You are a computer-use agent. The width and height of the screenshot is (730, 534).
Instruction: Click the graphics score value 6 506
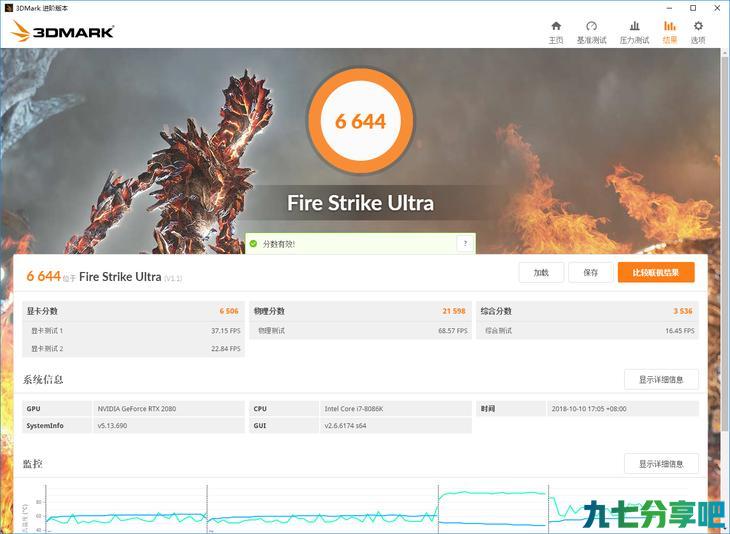point(229,311)
